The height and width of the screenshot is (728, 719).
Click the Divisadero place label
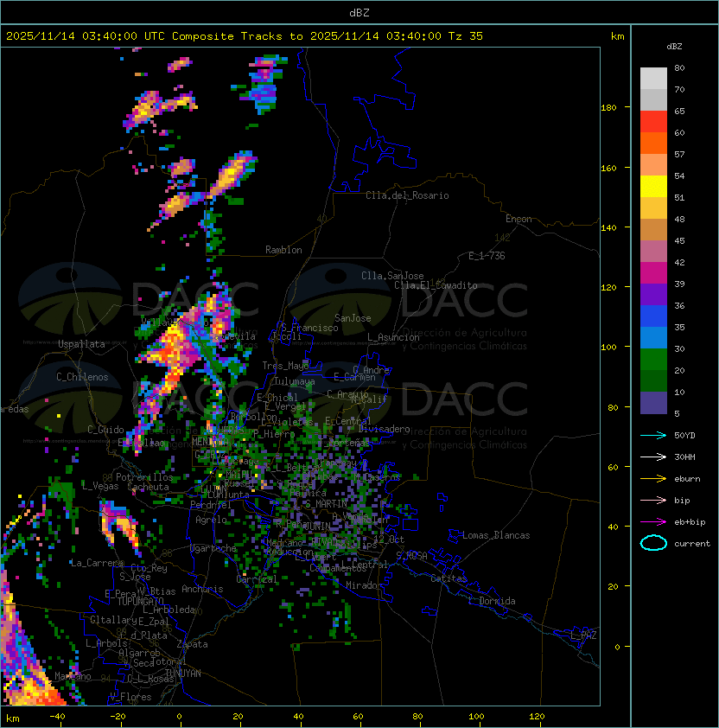(x=384, y=429)
